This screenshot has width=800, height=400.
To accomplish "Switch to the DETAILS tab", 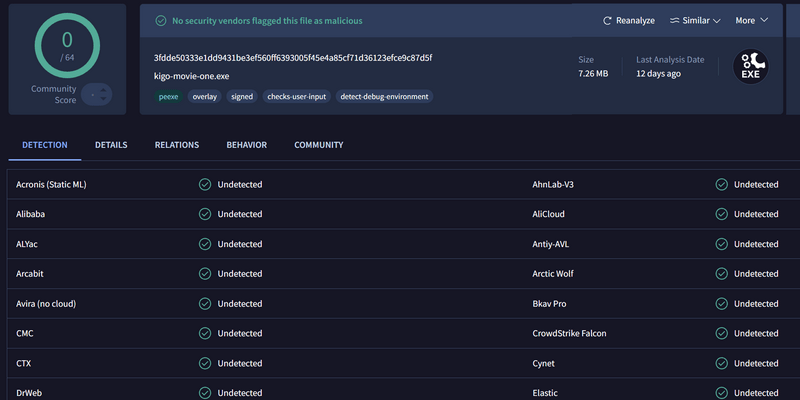I will coord(111,145).
